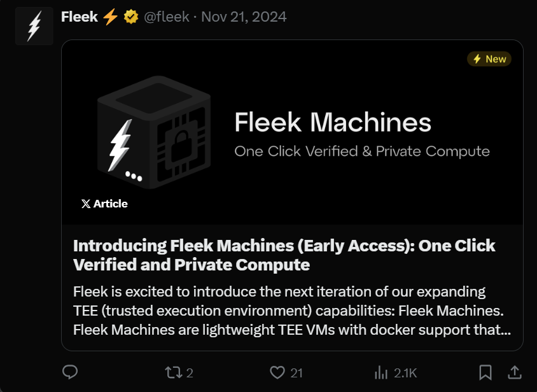Open the Fleek lightning bolt profile avatar
This screenshot has height=392, width=537.
34,25
